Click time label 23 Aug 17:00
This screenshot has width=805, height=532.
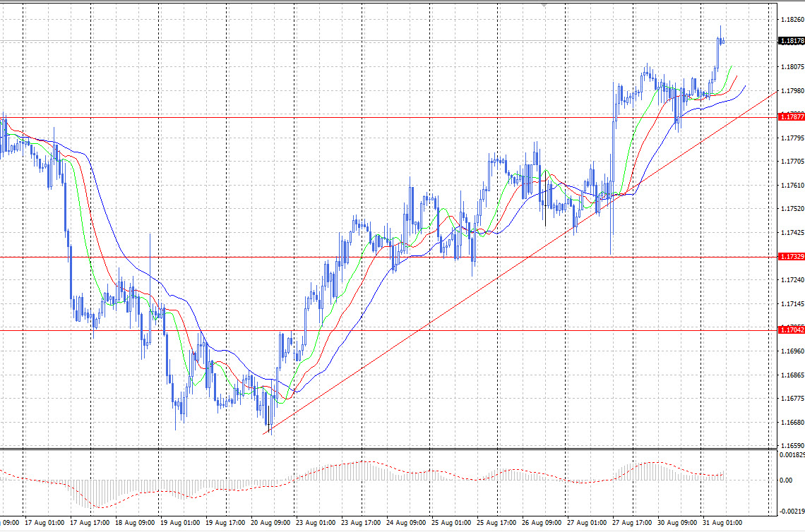[361, 523]
